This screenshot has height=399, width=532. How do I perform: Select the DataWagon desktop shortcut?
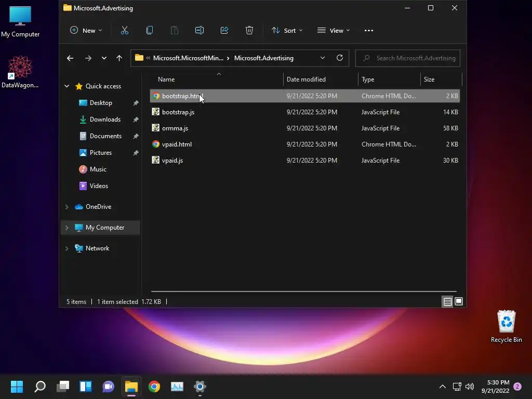coord(20,72)
